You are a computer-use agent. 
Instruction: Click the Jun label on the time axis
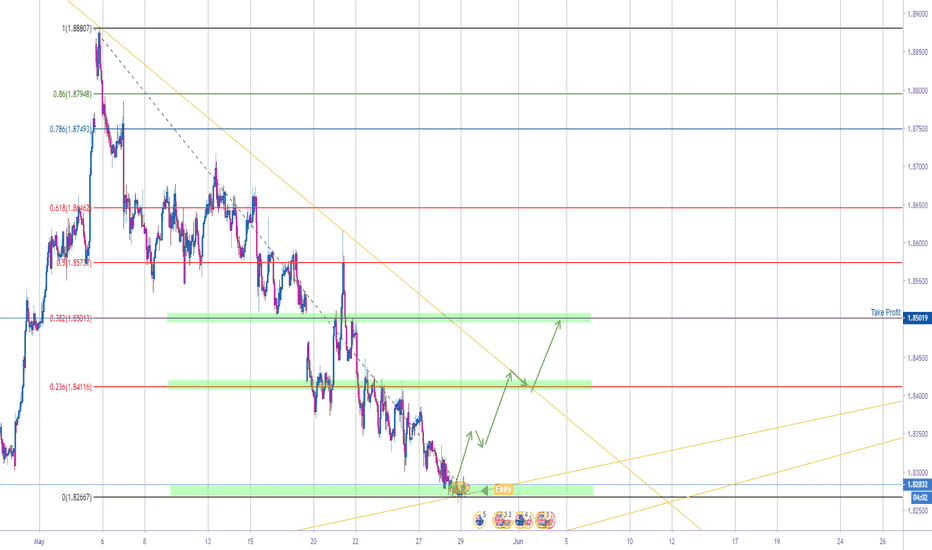[518, 542]
